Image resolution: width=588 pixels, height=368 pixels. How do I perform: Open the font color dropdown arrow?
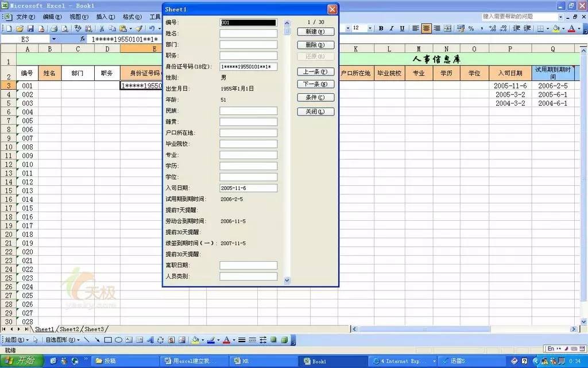(x=580, y=28)
